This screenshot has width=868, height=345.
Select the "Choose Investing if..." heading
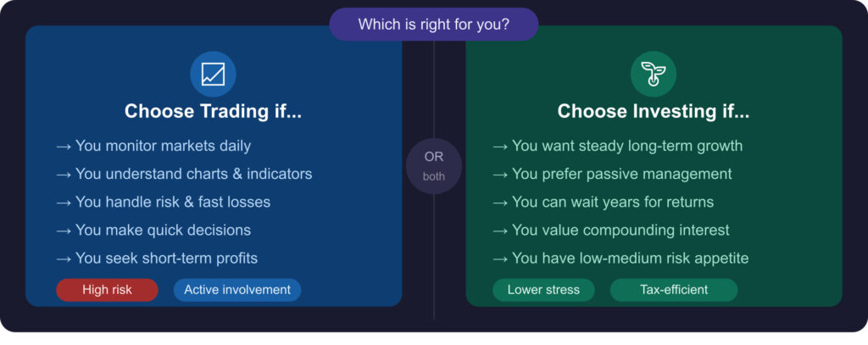pyautogui.click(x=653, y=112)
